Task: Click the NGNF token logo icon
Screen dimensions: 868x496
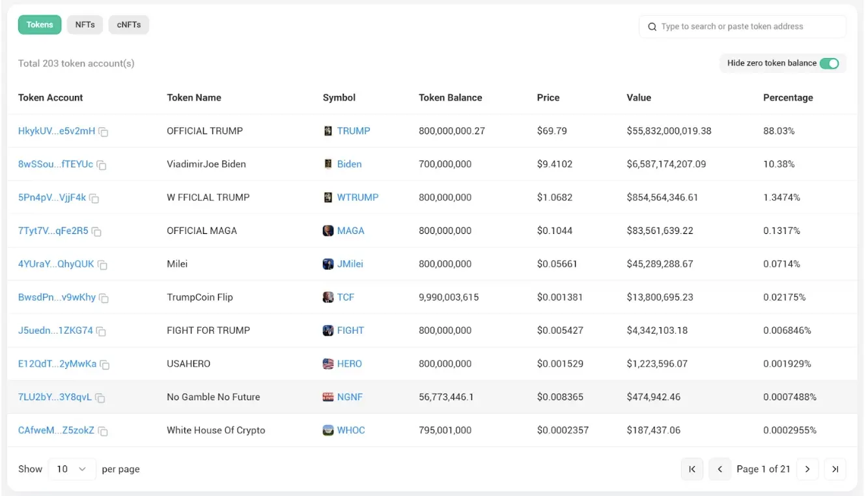Action: (328, 397)
